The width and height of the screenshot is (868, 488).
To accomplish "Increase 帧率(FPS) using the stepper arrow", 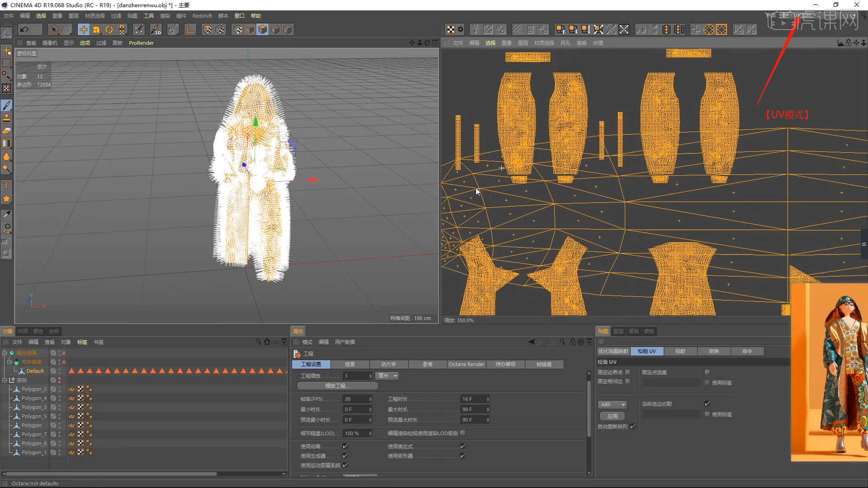I will pyautogui.click(x=370, y=397).
